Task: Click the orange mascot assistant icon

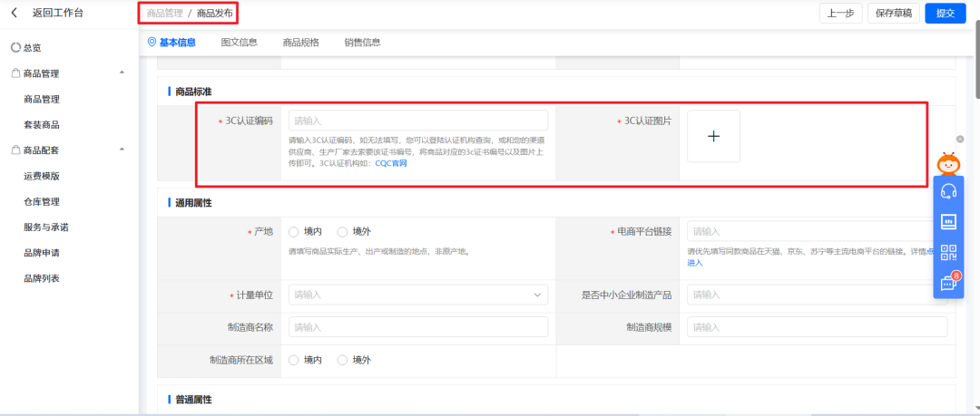Action: pyautogui.click(x=949, y=164)
